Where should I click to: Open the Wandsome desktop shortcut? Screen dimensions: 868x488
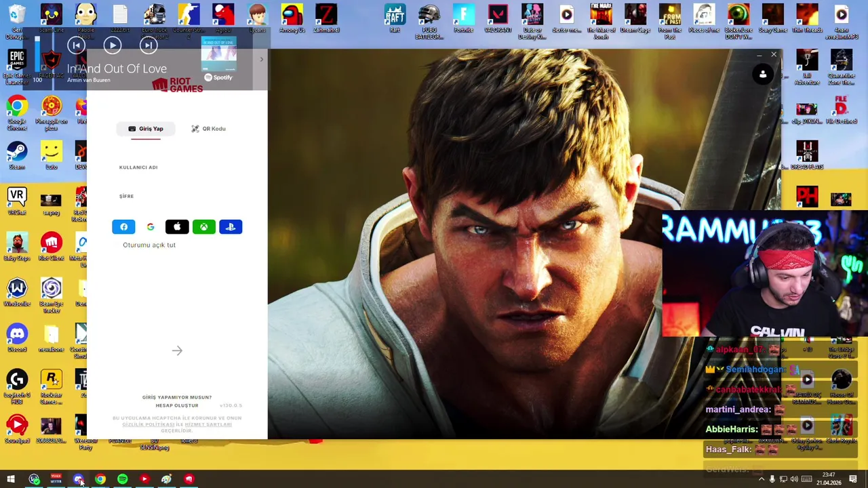tap(17, 291)
